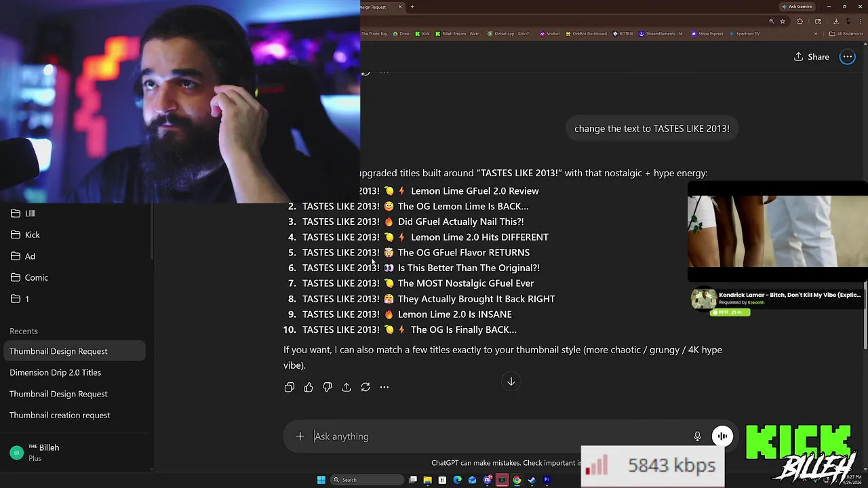The image size is (868, 488).
Task: Click the 'change the text to TASTES LIKE 2013!' message
Action: (x=652, y=128)
